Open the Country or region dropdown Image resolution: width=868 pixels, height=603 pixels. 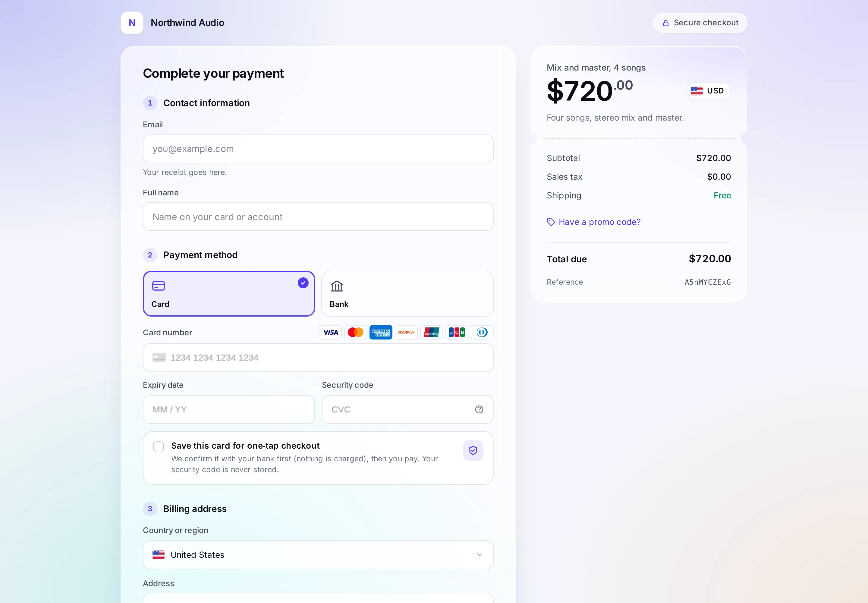318,555
